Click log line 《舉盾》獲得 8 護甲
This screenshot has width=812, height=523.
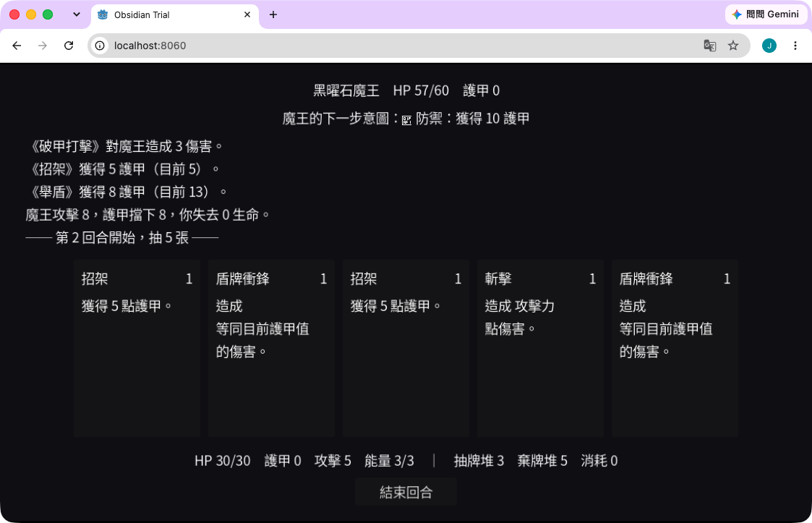pos(127,192)
